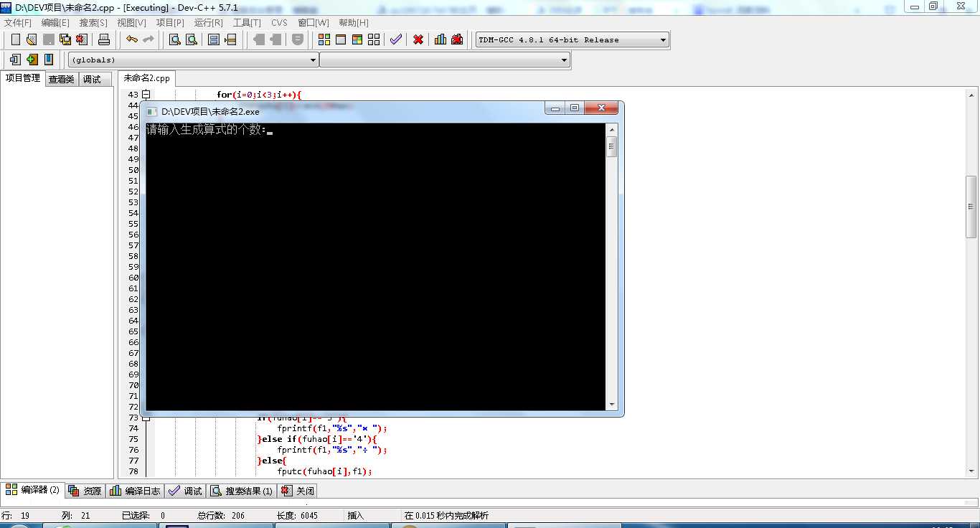Open the 编辑[E] menu
The height and width of the screenshot is (528, 980).
[x=55, y=22]
